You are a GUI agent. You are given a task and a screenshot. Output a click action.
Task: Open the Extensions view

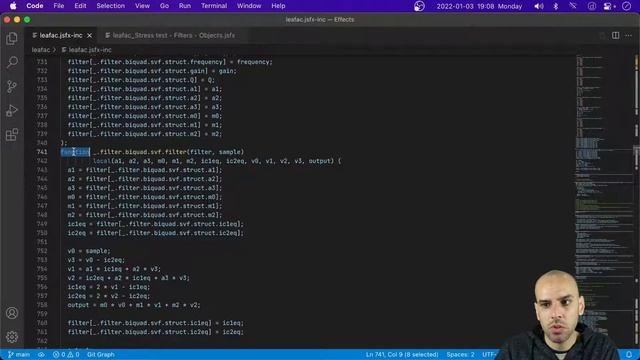tap(12, 135)
